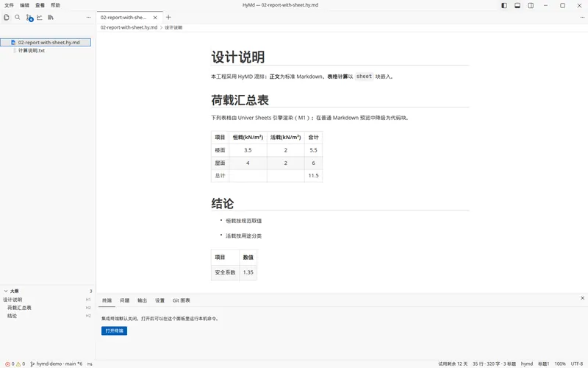Image resolution: width=588 pixels, height=368 pixels.
Task: Switch to the 终端 panel tab
Action: tap(107, 300)
